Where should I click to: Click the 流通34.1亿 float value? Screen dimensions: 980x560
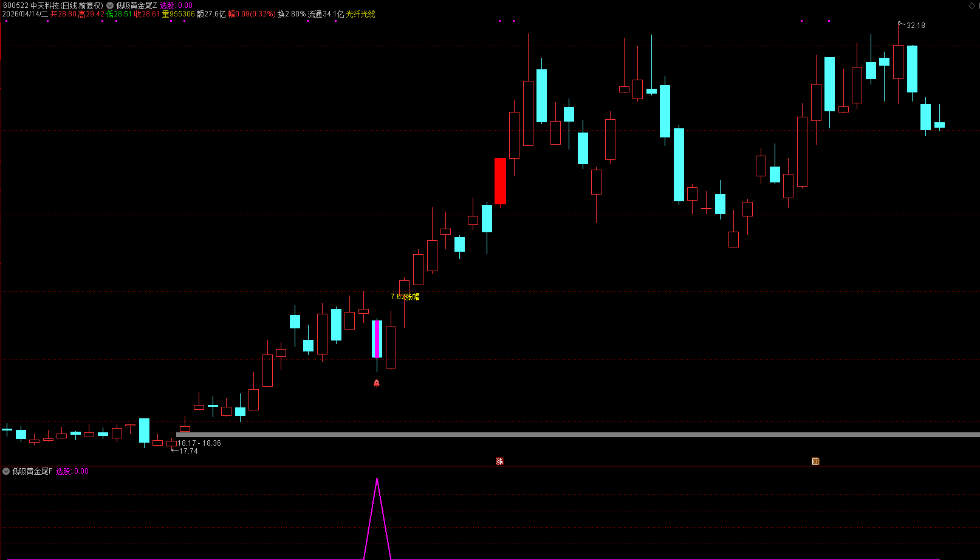(x=326, y=14)
